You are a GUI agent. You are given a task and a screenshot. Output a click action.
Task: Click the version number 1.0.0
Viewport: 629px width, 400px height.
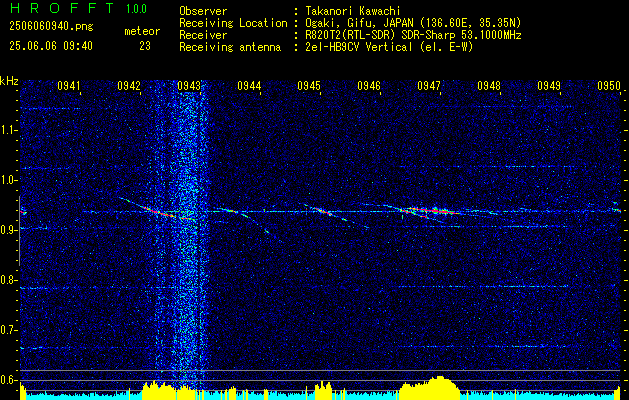tap(136, 9)
